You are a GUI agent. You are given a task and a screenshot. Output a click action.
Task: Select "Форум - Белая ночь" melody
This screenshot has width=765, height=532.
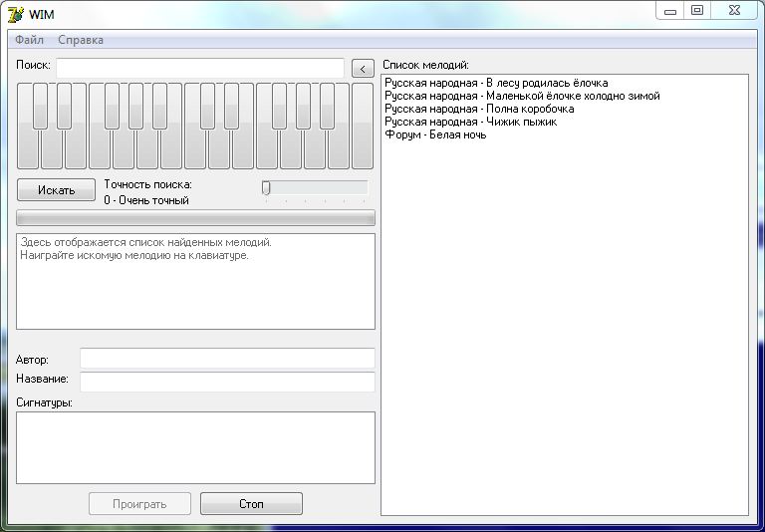[x=435, y=134]
